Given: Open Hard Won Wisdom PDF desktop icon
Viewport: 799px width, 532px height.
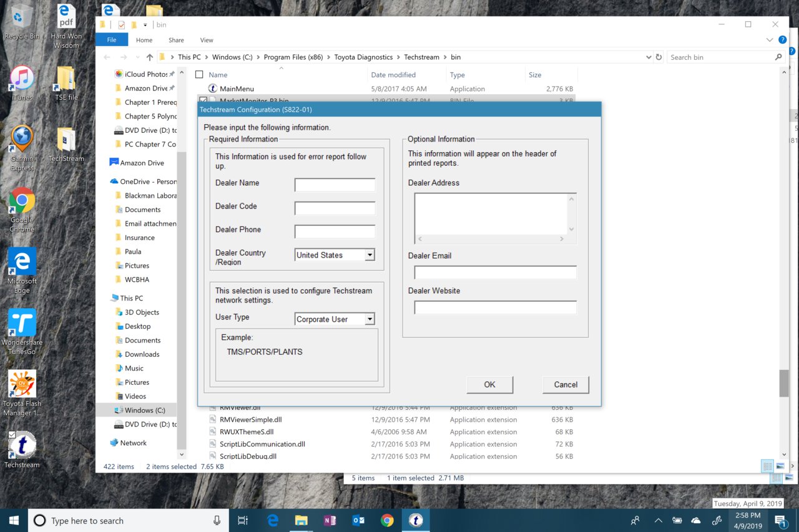Looking at the screenshot, I should pyautogui.click(x=66, y=27).
